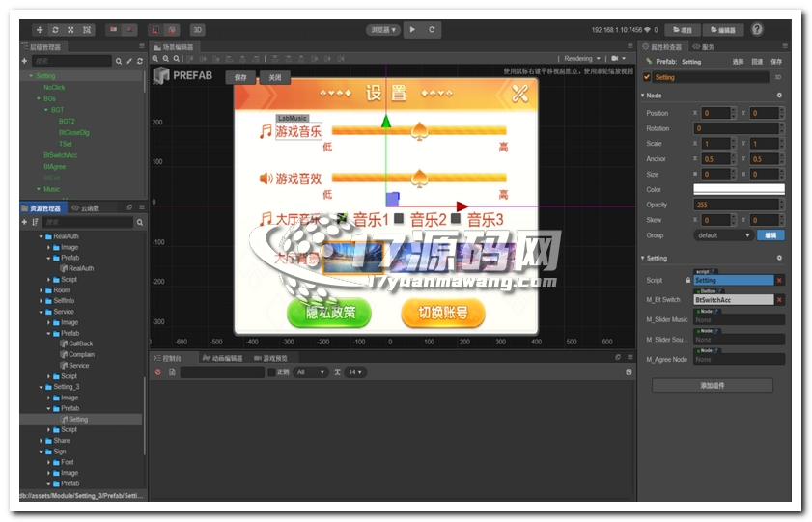
Task: Open the 浏览器 preview platform dropdown
Action: [383, 30]
